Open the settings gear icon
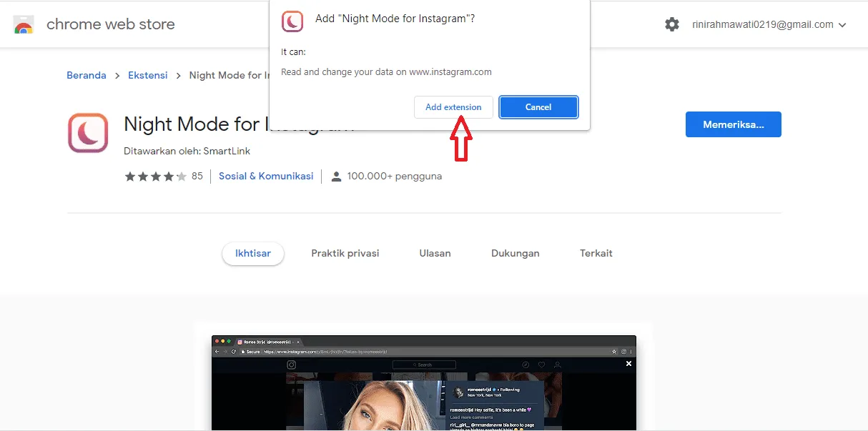This screenshot has height=431, width=868. 672,24
